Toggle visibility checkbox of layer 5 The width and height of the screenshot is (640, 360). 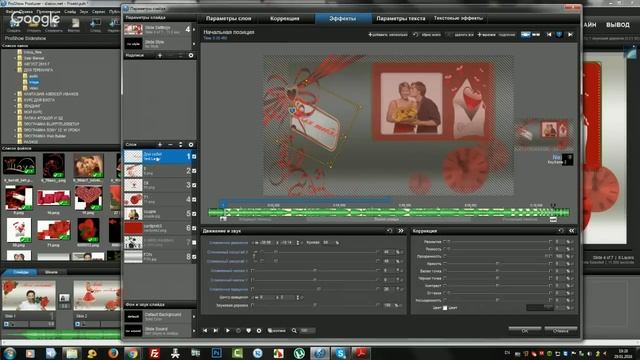click(194, 213)
